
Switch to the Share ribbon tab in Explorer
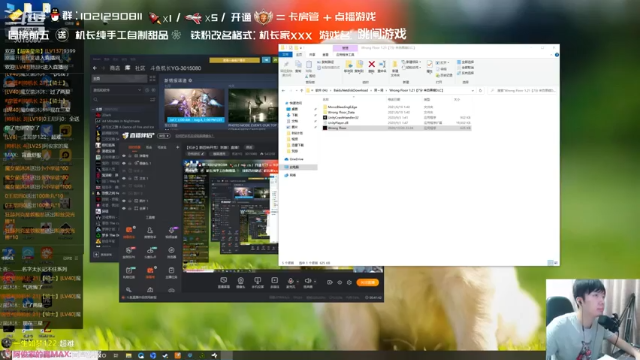(x=312, y=54)
